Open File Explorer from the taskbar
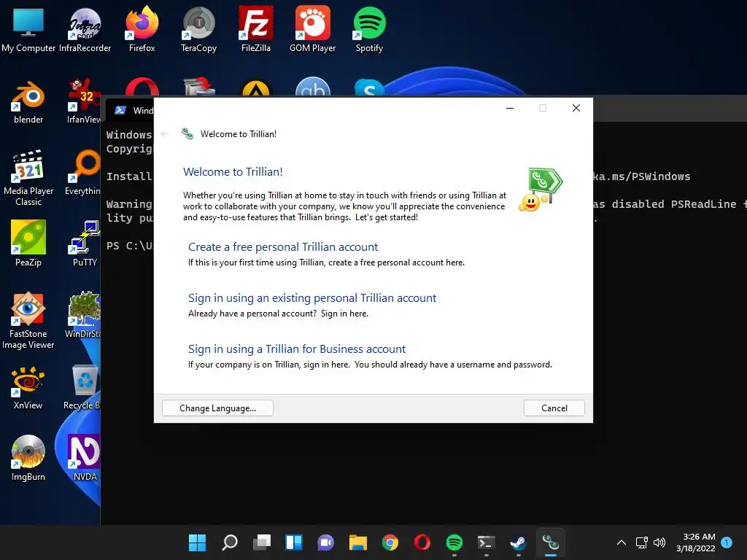747x560 pixels. coord(357,542)
